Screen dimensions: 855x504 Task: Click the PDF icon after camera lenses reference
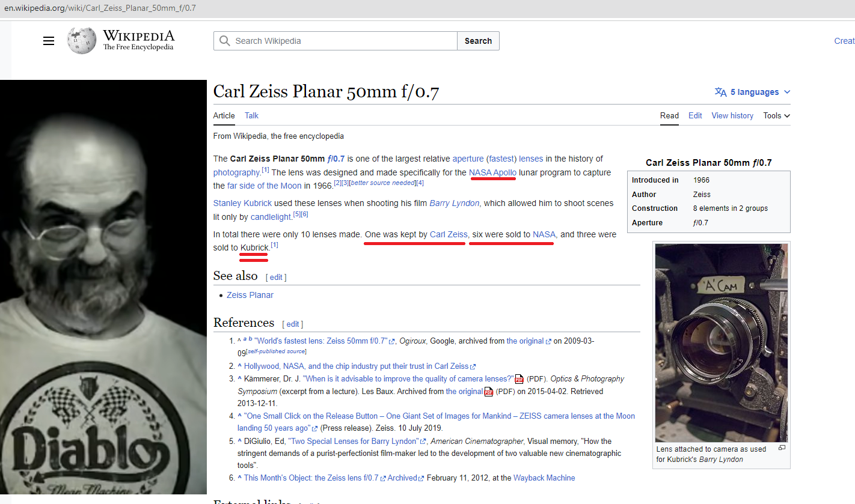[519, 379]
